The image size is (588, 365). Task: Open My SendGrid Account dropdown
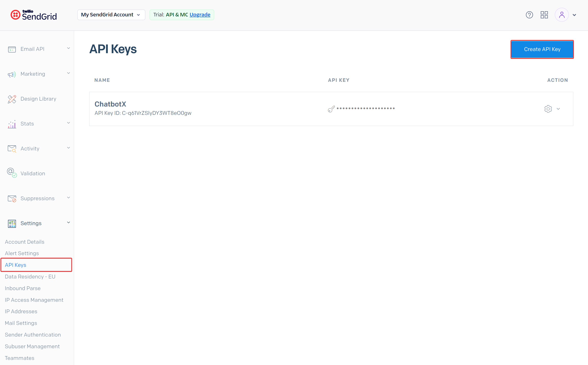coord(111,15)
